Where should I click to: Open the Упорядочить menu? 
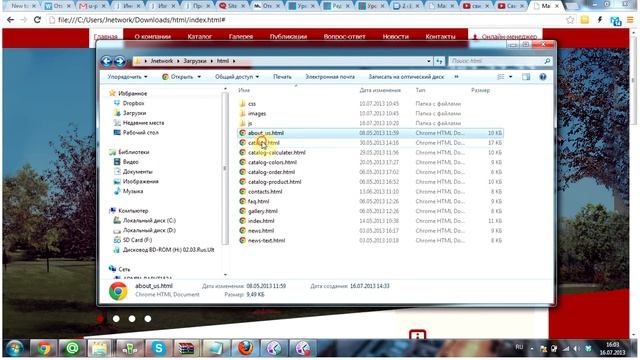tap(127, 77)
